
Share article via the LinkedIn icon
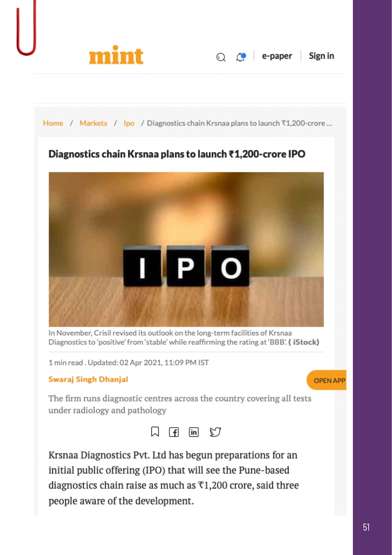(194, 432)
